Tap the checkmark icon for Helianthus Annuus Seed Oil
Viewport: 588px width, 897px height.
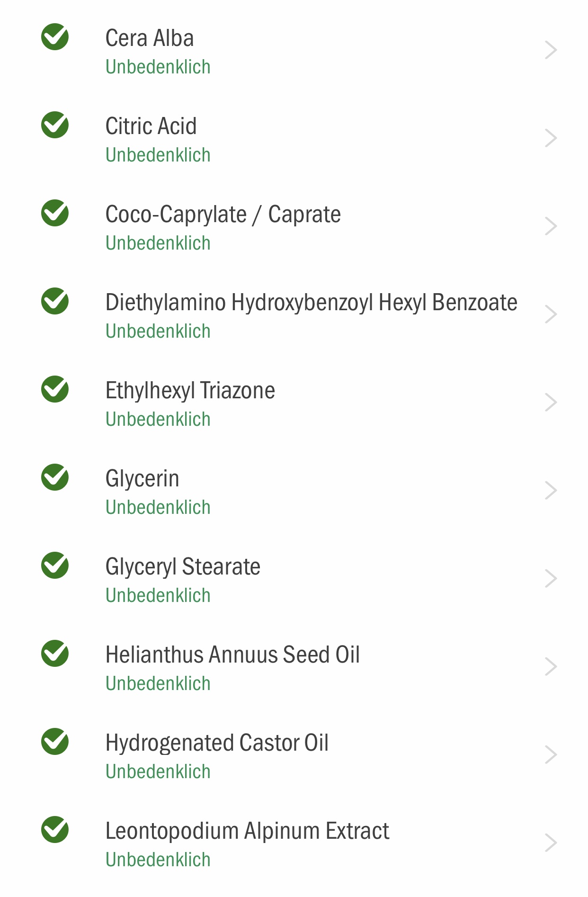point(55,653)
